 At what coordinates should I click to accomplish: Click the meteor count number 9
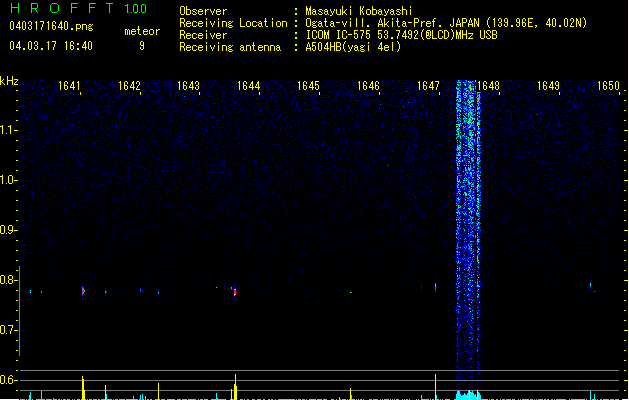[142, 46]
